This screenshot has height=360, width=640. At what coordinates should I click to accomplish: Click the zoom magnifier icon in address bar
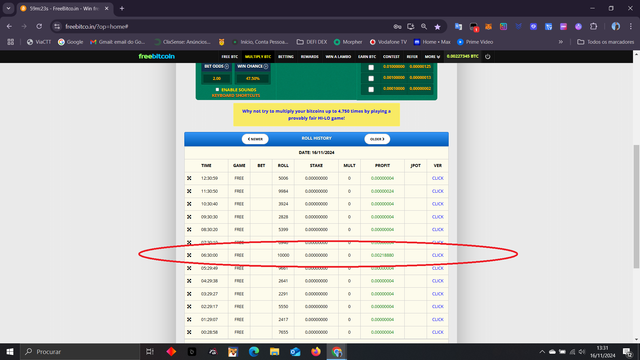click(x=424, y=27)
